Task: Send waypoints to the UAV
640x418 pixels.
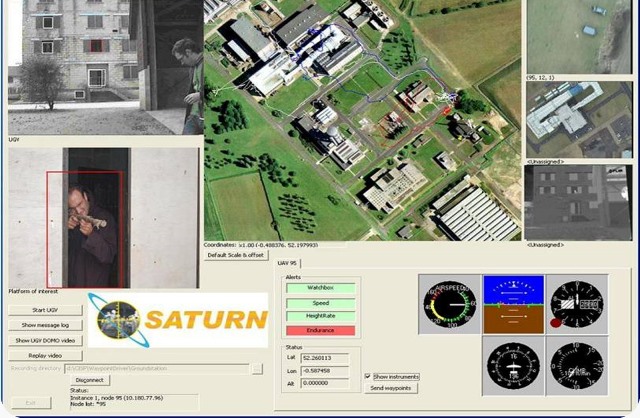Action: pos(391,388)
